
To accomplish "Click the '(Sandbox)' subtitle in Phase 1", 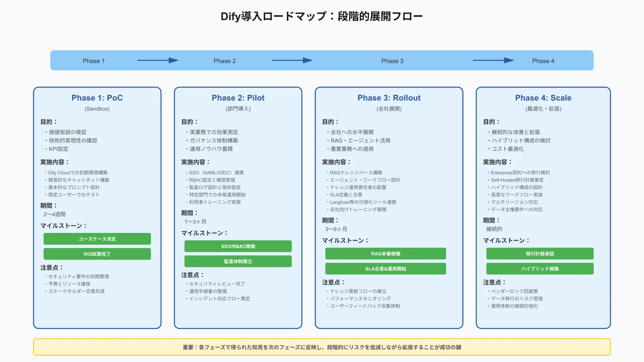I will [x=97, y=109].
